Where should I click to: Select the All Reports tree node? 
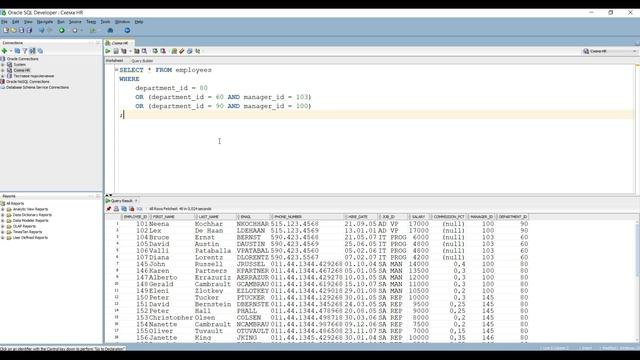pyautogui.click(x=15, y=203)
